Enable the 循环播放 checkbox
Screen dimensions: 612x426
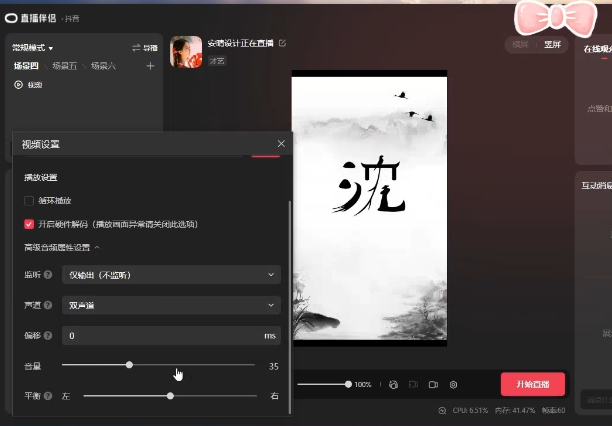click(x=29, y=200)
